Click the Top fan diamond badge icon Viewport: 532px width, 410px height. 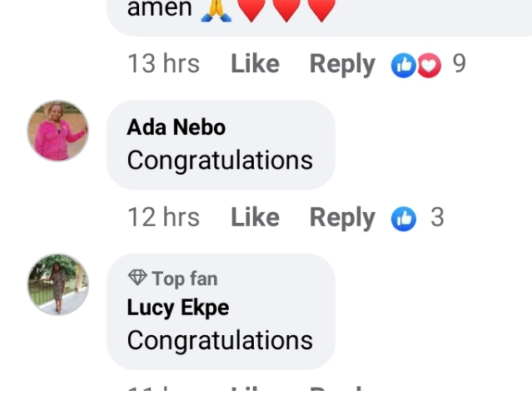pyautogui.click(x=137, y=278)
